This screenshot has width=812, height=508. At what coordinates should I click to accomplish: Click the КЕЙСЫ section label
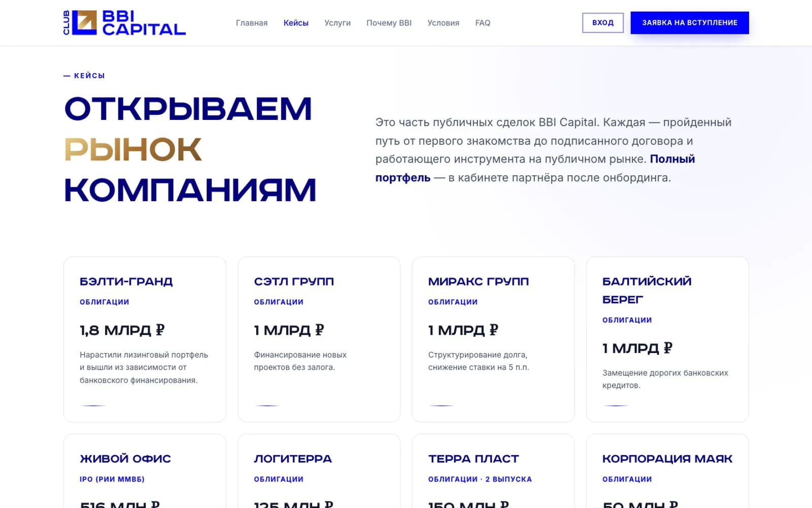(x=84, y=76)
